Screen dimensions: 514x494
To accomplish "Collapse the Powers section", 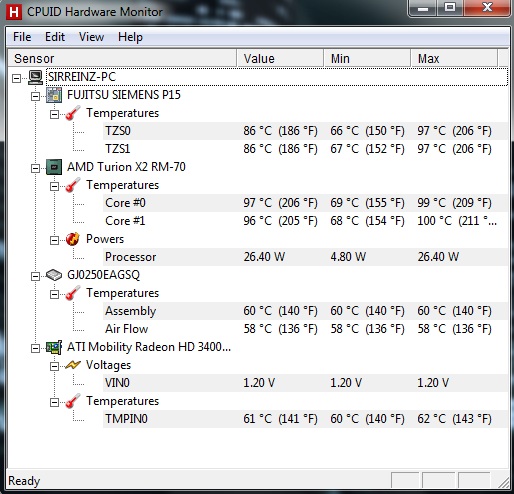I will (54, 240).
